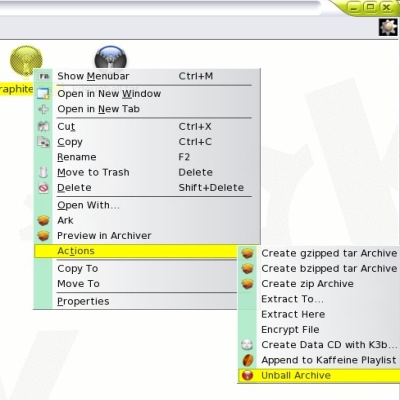
Task: Click the Open in New Window icon
Action: tap(43, 94)
